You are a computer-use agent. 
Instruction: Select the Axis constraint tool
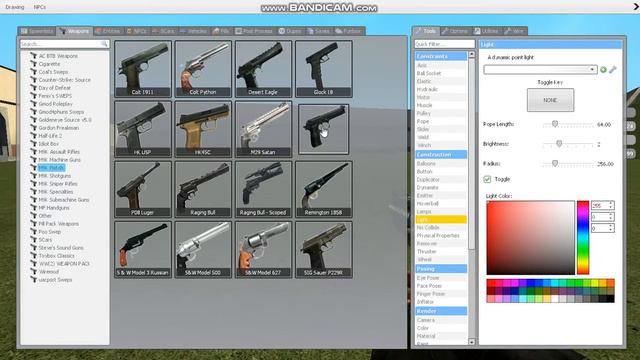(x=441, y=65)
